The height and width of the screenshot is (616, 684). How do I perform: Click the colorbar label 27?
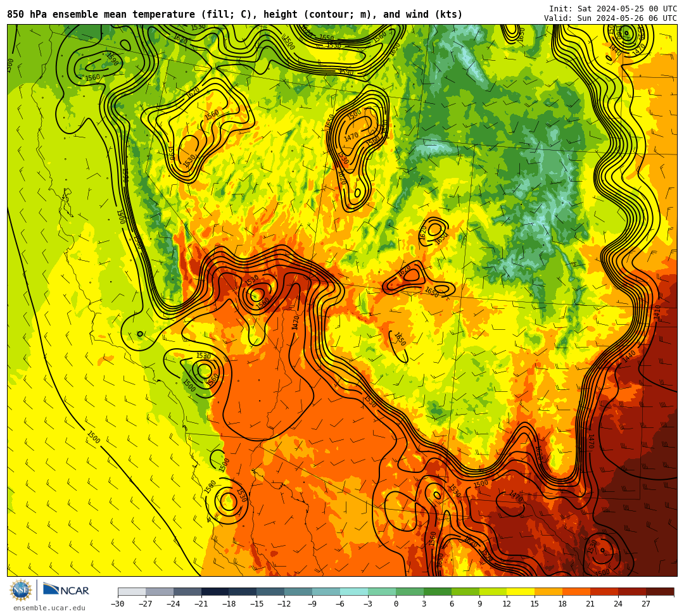click(x=646, y=604)
